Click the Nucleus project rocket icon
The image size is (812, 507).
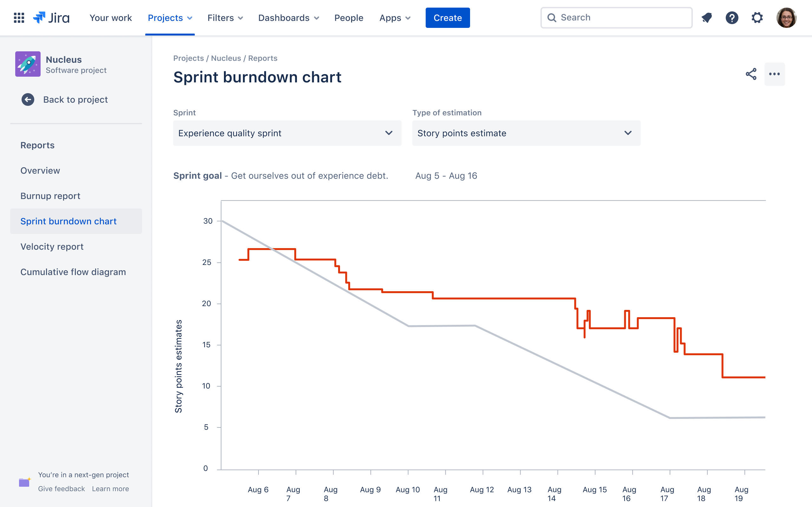pos(28,64)
